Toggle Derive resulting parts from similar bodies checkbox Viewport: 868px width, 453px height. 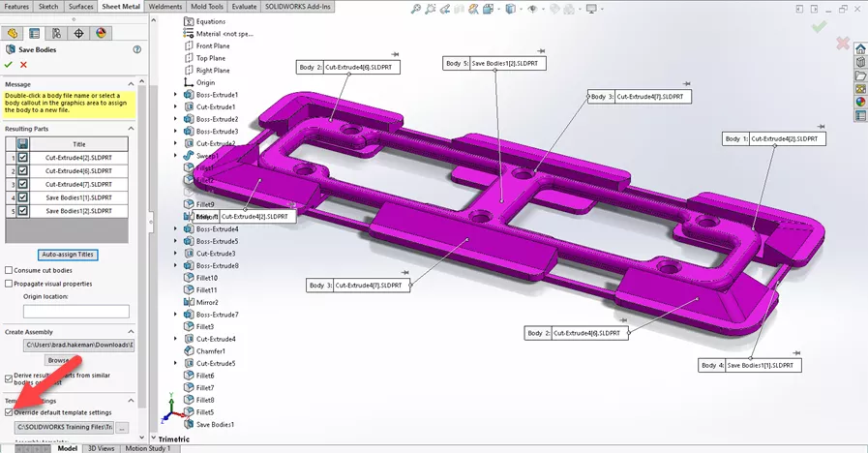pos(9,378)
